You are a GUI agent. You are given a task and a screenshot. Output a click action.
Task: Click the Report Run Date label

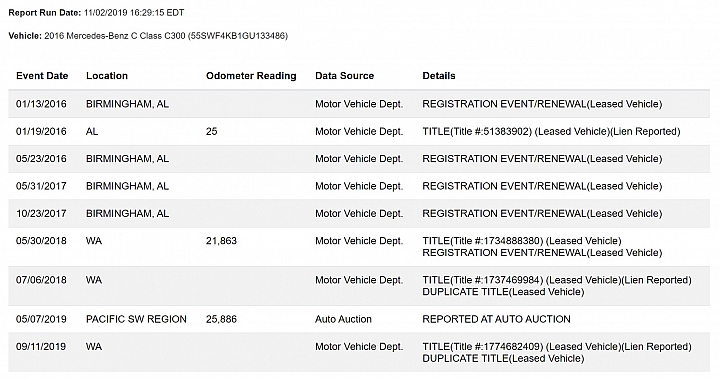pos(45,13)
